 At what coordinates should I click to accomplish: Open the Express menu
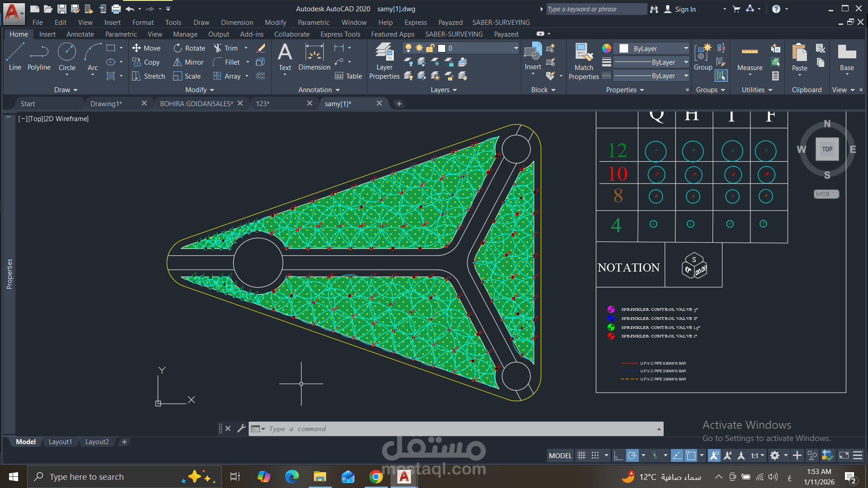(x=415, y=22)
